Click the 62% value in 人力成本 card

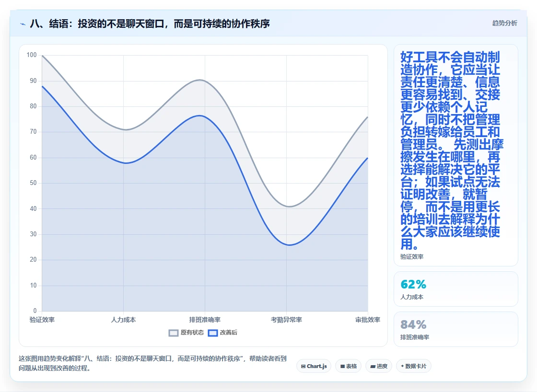click(x=413, y=284)
